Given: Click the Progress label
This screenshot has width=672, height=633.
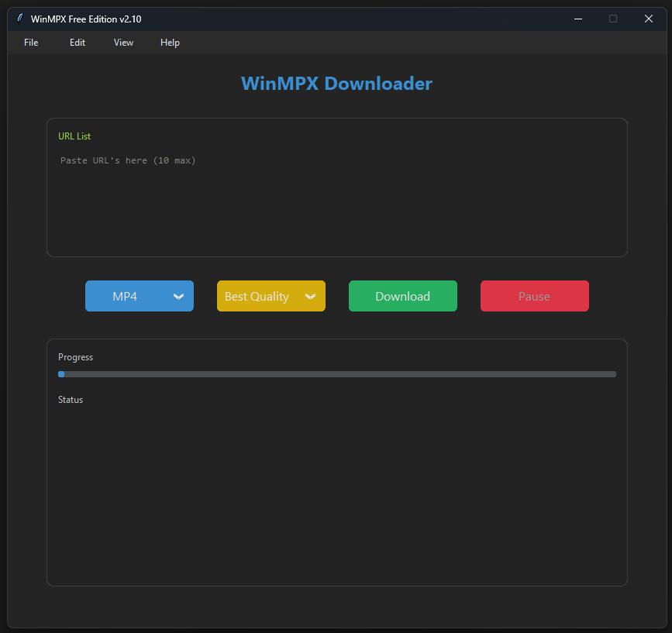Looking at the screenshot, I should coord(75,357).
